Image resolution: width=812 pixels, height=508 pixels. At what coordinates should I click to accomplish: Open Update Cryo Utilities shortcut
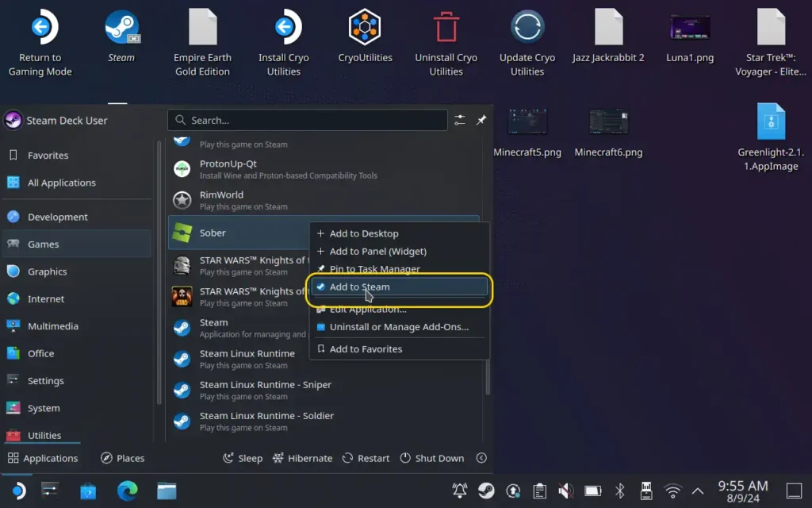[x=527, y=43]
